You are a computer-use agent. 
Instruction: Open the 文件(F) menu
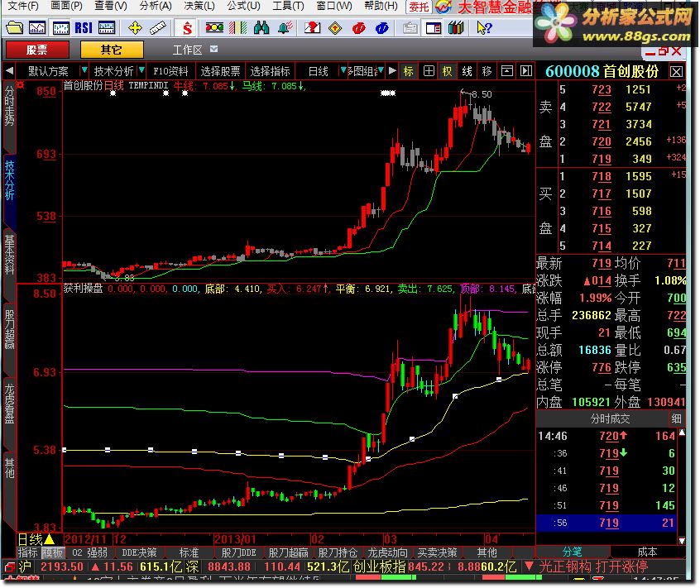coord(23,6)
